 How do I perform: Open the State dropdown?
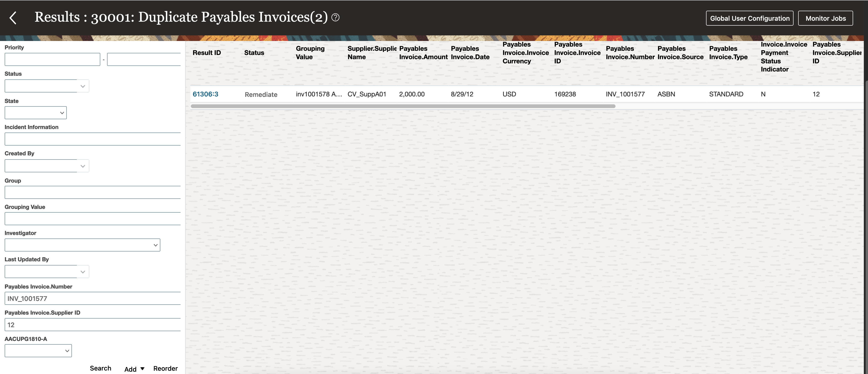(x=62, y=113)
